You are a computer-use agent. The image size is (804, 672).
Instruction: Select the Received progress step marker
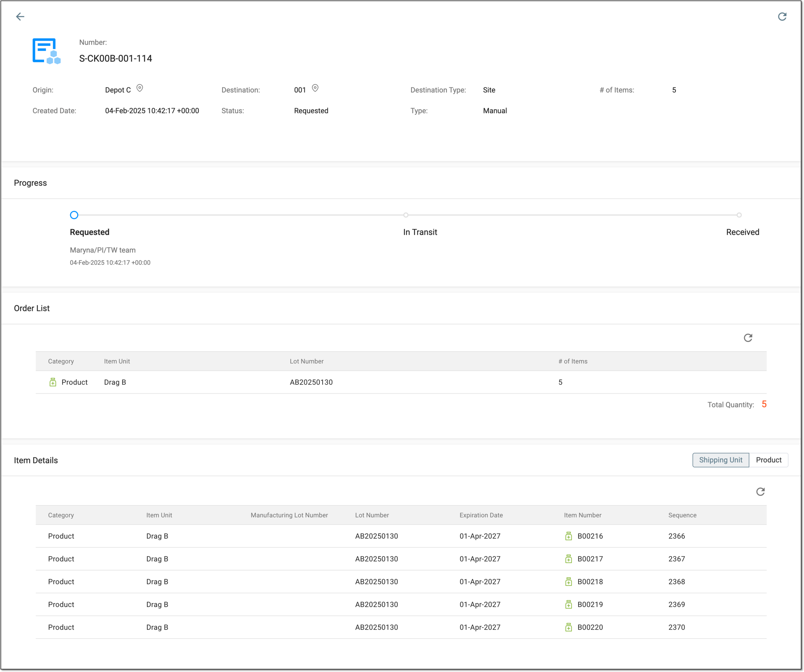pos(739,215)
